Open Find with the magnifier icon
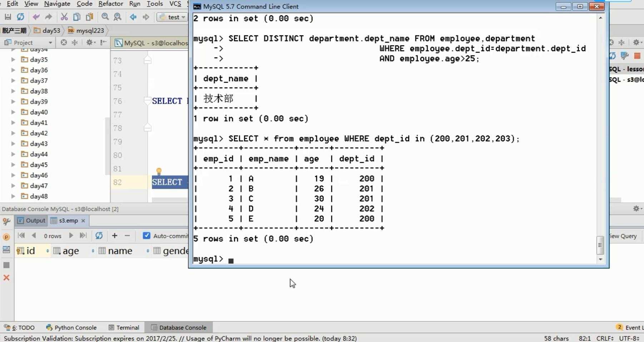 [105, 17]
